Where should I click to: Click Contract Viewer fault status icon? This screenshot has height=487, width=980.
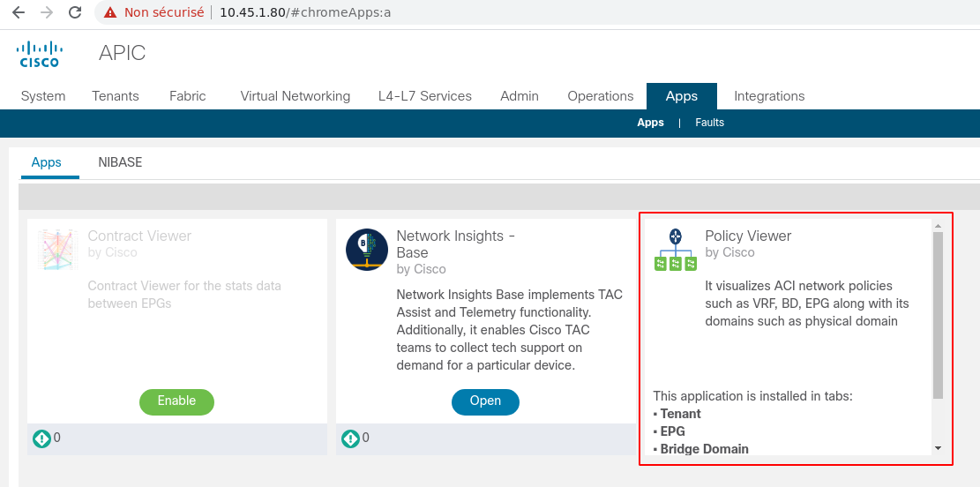point(41,438)
